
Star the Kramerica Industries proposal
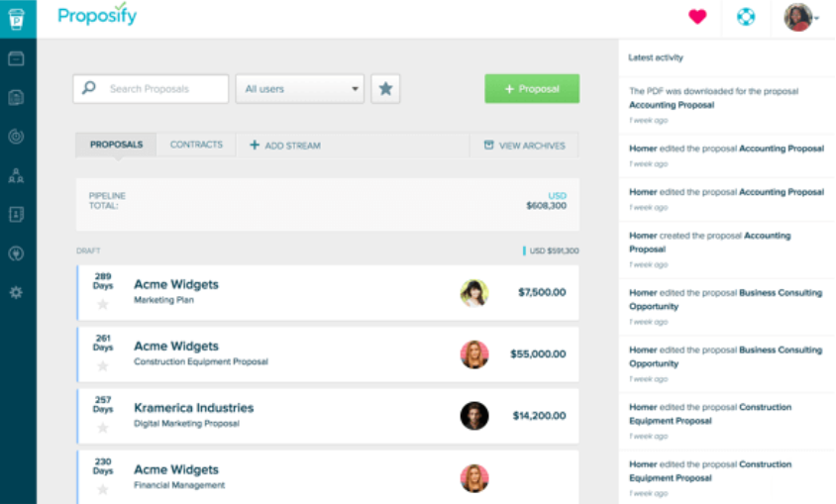(x=102, y=428)
